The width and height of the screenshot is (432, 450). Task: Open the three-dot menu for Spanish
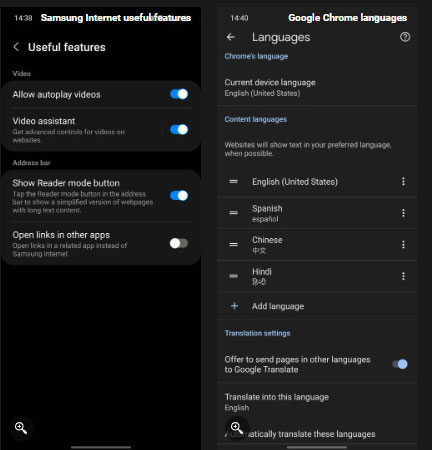(x=403, y=213)
